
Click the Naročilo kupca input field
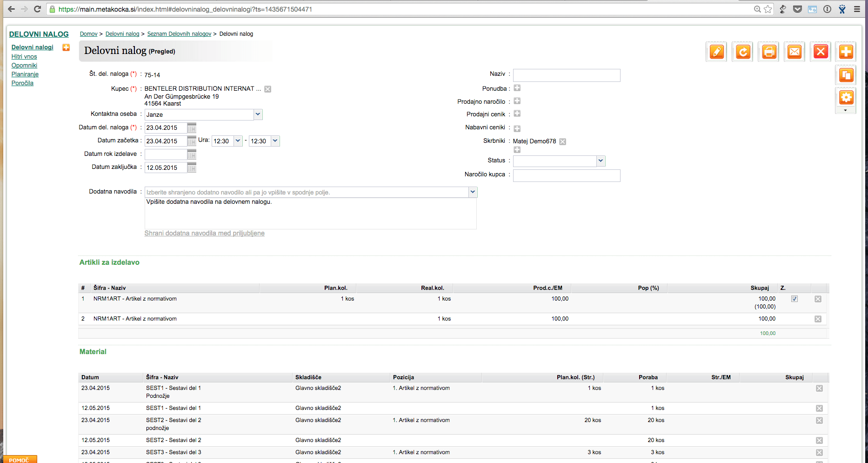pos(567,175)
